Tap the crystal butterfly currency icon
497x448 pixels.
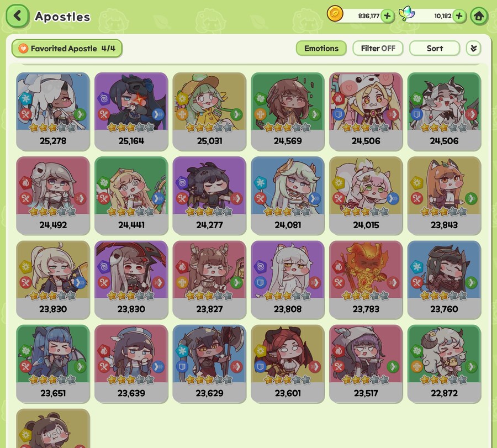click(407, 14)
